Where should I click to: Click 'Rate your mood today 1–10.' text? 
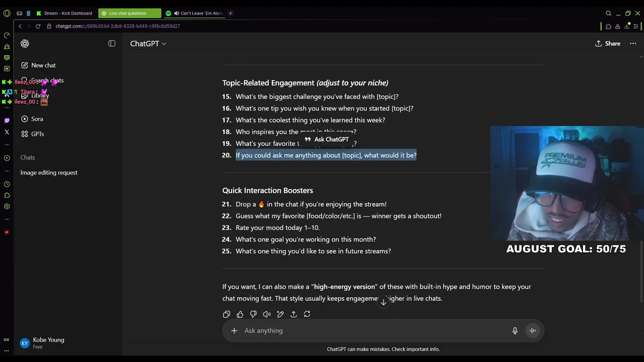coord(278,228)
